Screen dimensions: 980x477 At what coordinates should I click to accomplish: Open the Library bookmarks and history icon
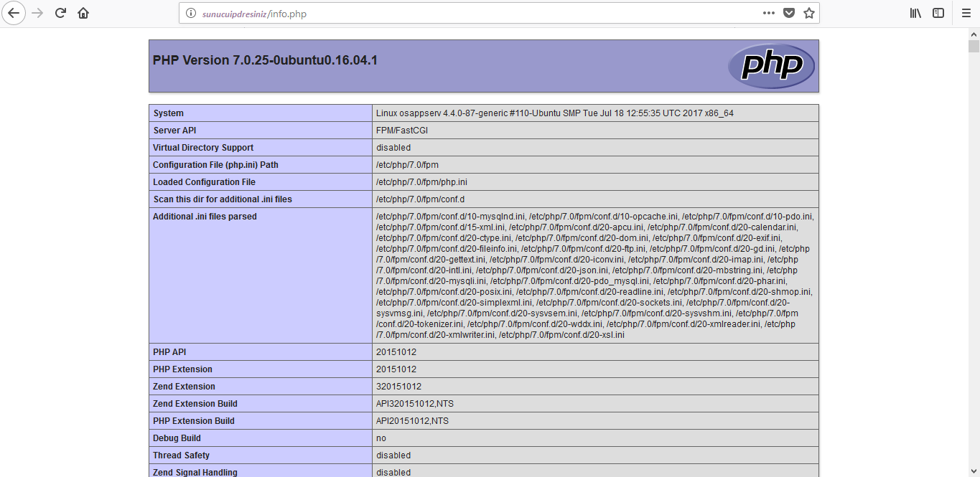[x=915, y=13]
